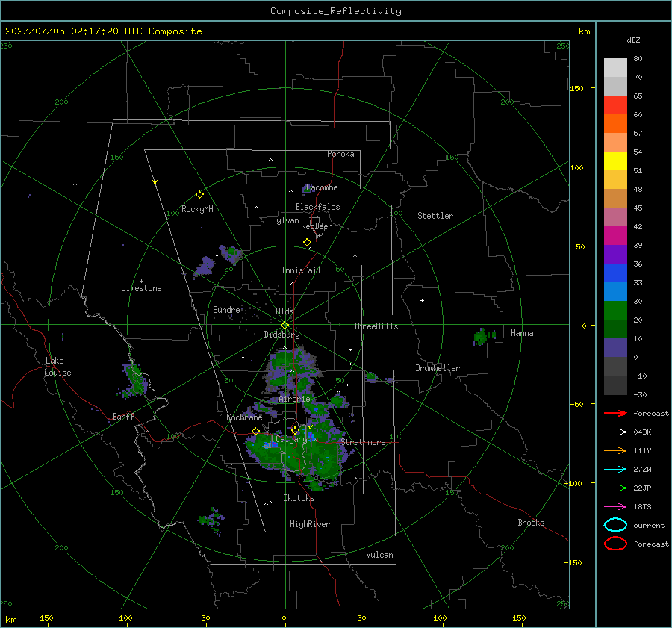The height and width of the screenshot is (628, 672).
Task: Click the Vulcan label
Action: point(379,555)
